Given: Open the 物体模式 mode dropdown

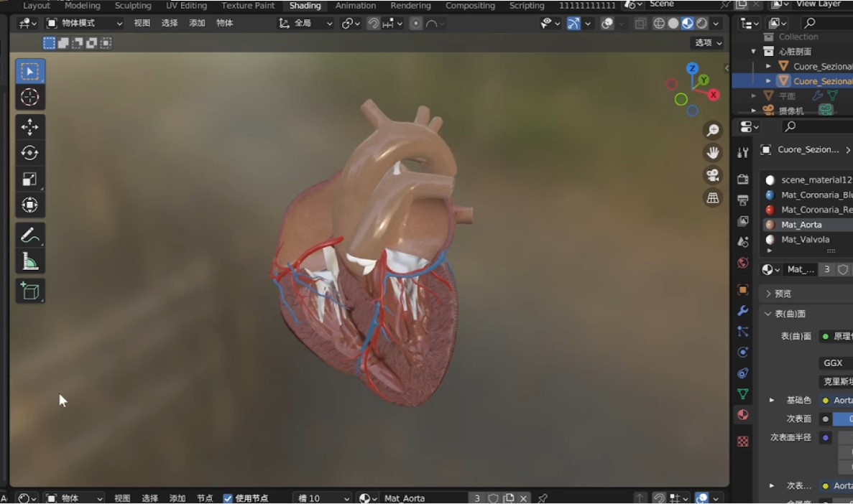Looking at the screenshot, I should pyautogui.click(x=83, y=24).
